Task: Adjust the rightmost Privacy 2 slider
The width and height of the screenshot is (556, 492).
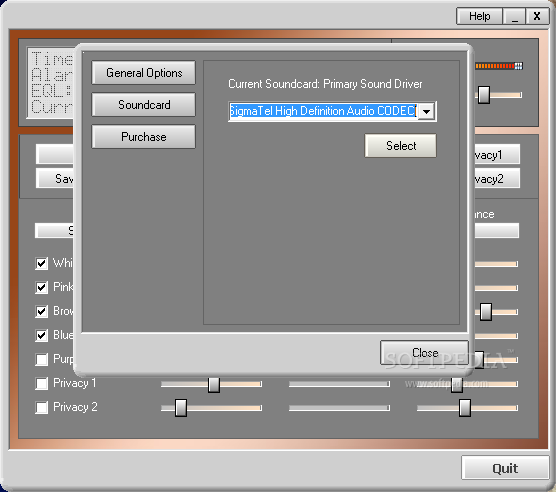Action: coord(465,408)
